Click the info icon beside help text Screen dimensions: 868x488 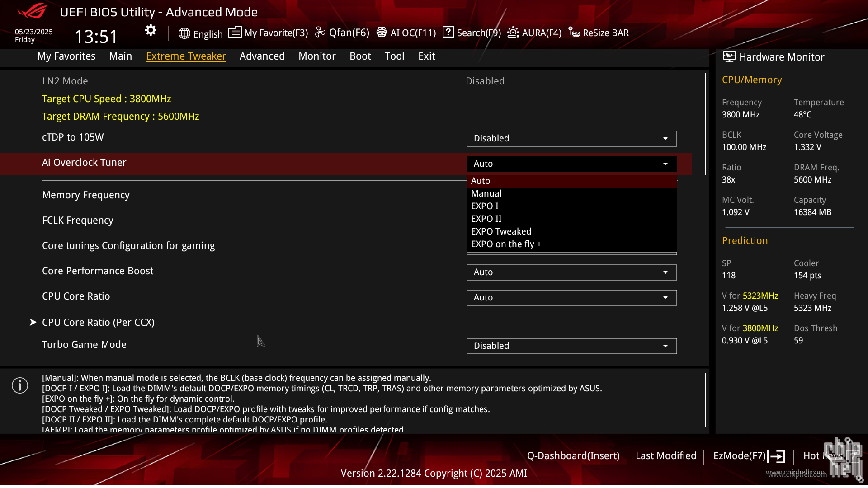(20, 385)
